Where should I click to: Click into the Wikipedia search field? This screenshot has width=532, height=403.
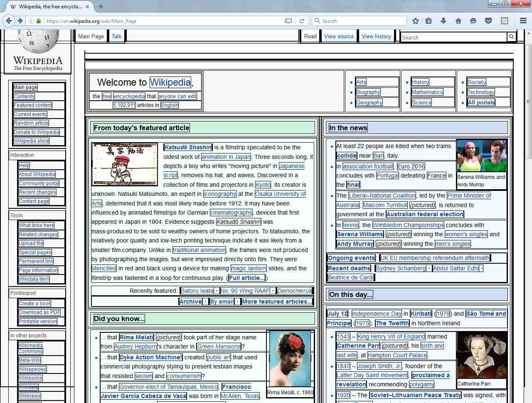point(454,37)
